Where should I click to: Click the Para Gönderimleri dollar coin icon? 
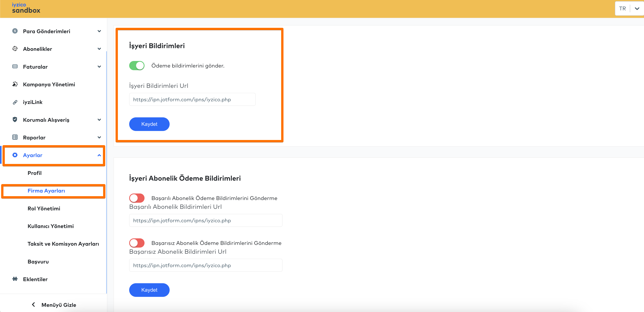coord(15,31)
